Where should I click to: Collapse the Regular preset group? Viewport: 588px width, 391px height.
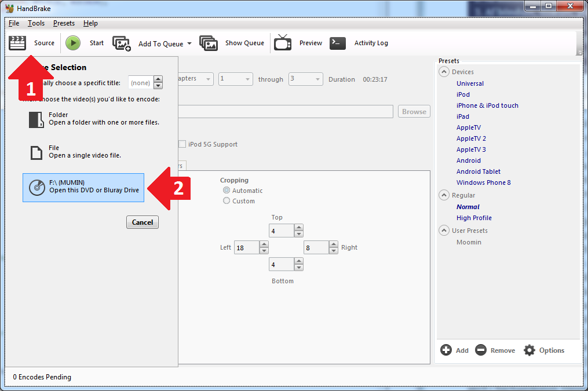point(444,195)
